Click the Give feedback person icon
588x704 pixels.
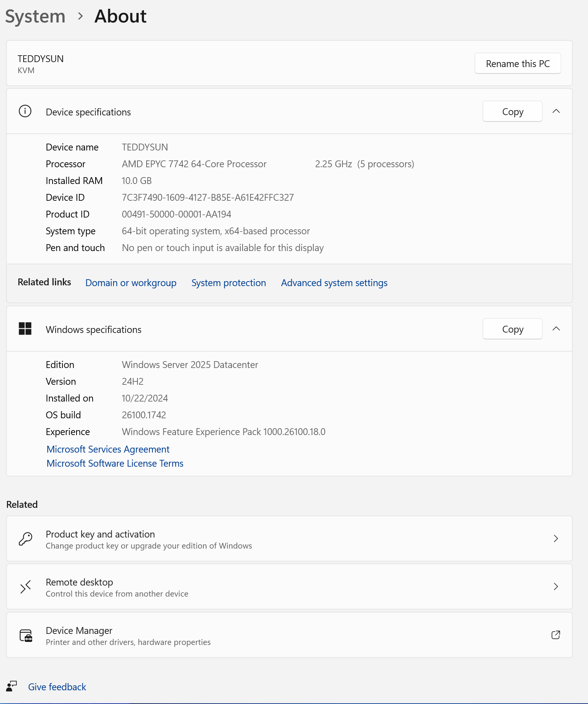tap(11, 686)
